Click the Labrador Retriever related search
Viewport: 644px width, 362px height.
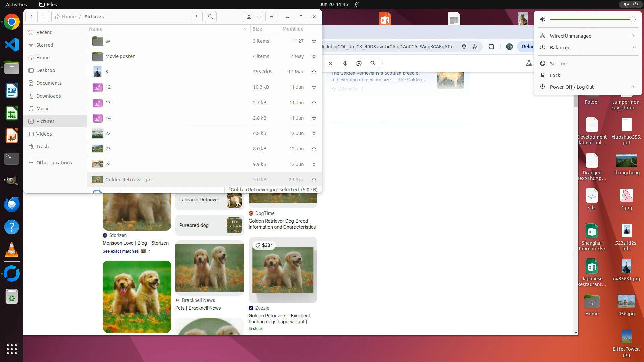pyautogui.click(x=199, y=200)
